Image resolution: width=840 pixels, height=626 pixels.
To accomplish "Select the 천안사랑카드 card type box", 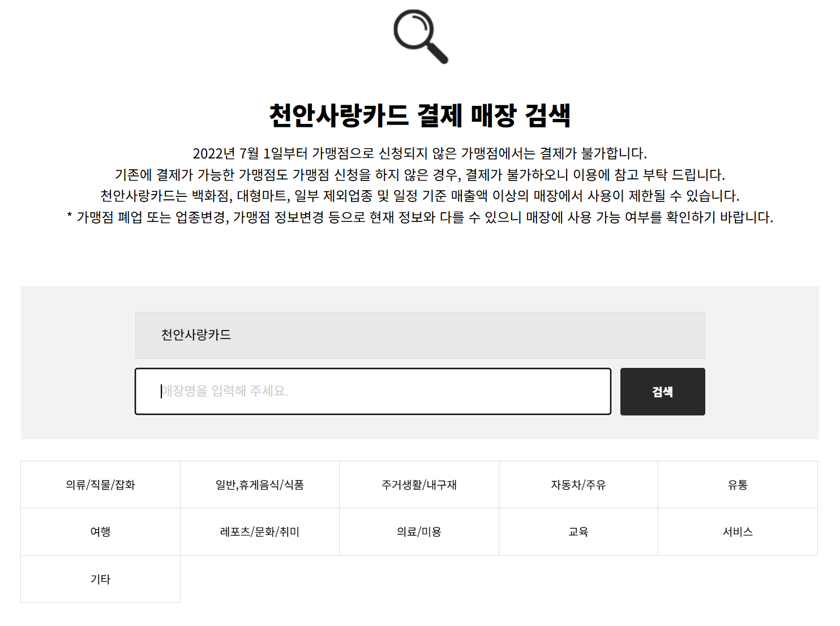I will 420,335.
